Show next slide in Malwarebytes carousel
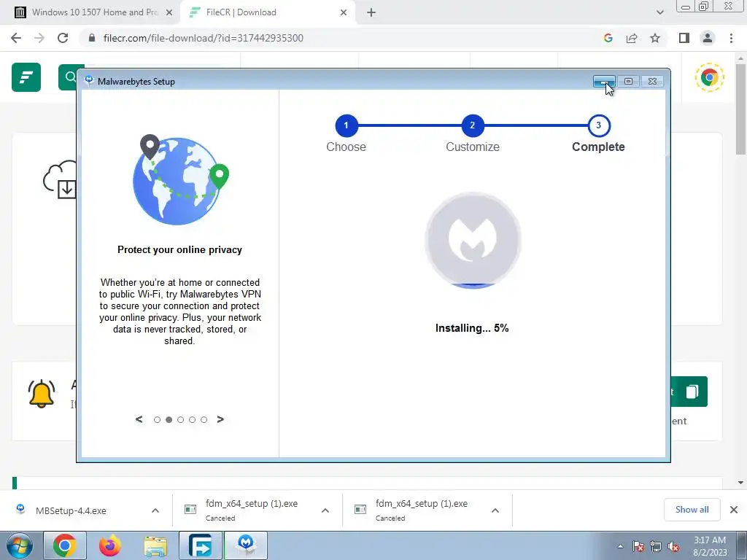Screen dimensions: 747x560 (220, 419)
